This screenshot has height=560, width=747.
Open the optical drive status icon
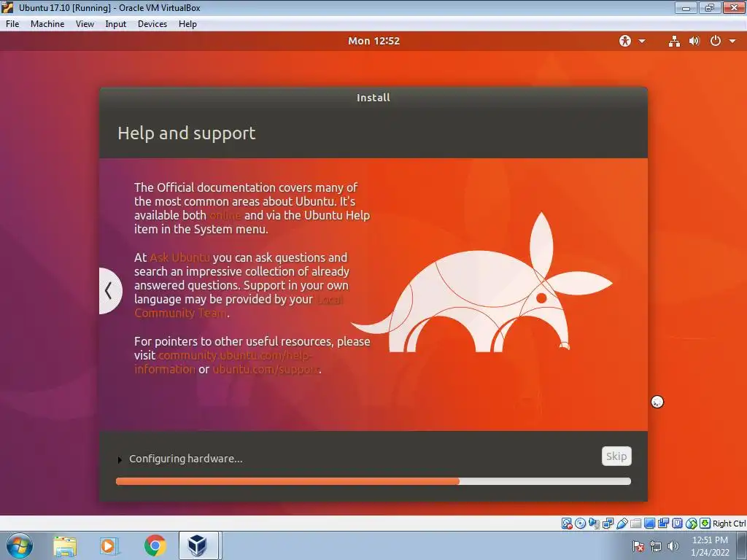point(580,524)
